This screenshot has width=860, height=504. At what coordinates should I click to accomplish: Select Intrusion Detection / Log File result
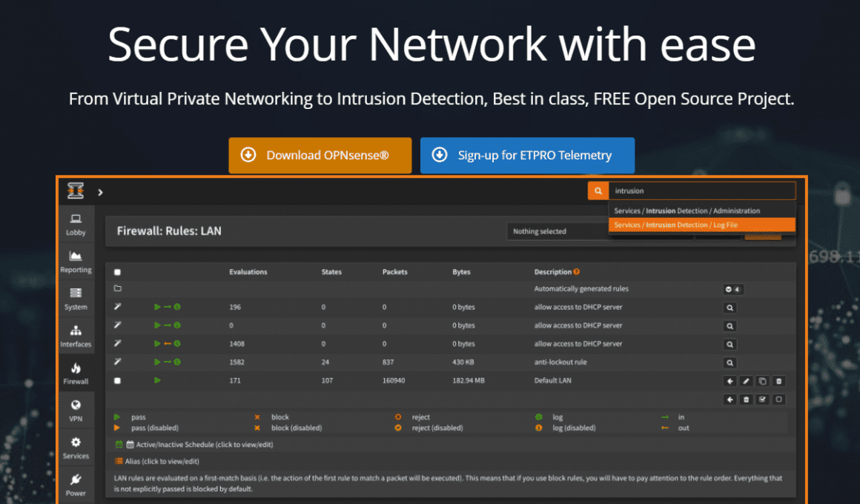(701, 225)
